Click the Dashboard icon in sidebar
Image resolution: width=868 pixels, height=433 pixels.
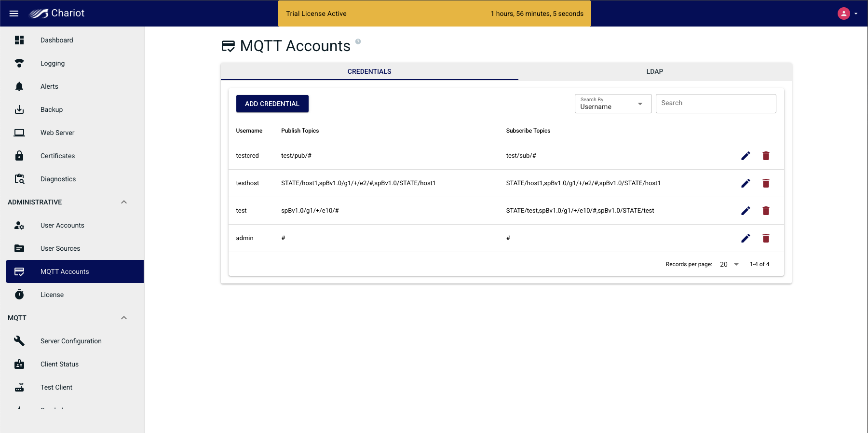point(19,40)
